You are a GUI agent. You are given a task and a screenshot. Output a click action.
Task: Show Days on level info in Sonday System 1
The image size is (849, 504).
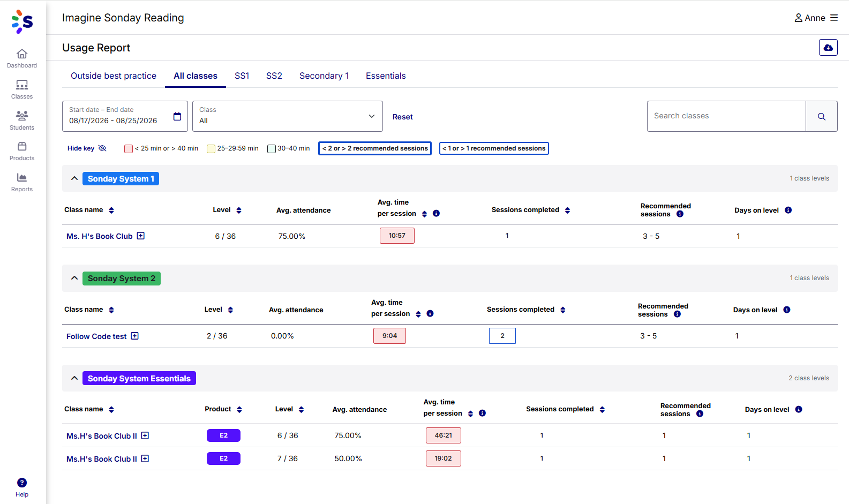pyautogui.click(x=788, y=210)
